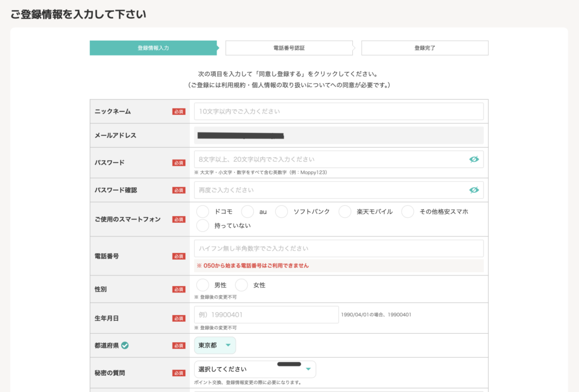The height and width of the screenshot is (392, 579).
Task: Open the 東京都 prefecture dropdown
Action: point(215,346)
